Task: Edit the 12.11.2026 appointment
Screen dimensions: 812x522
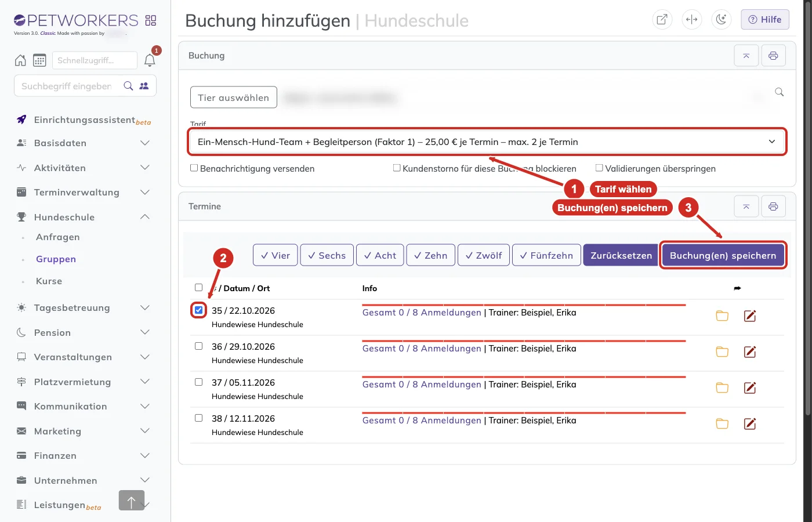Action: [x=750, y=423]
